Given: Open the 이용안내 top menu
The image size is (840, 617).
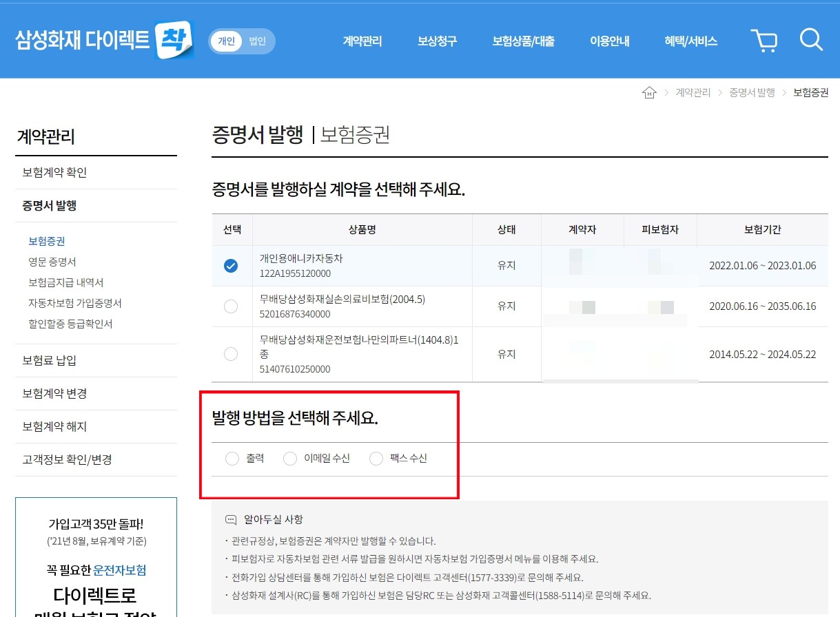Looking at the screenshot, I should 609,41.
